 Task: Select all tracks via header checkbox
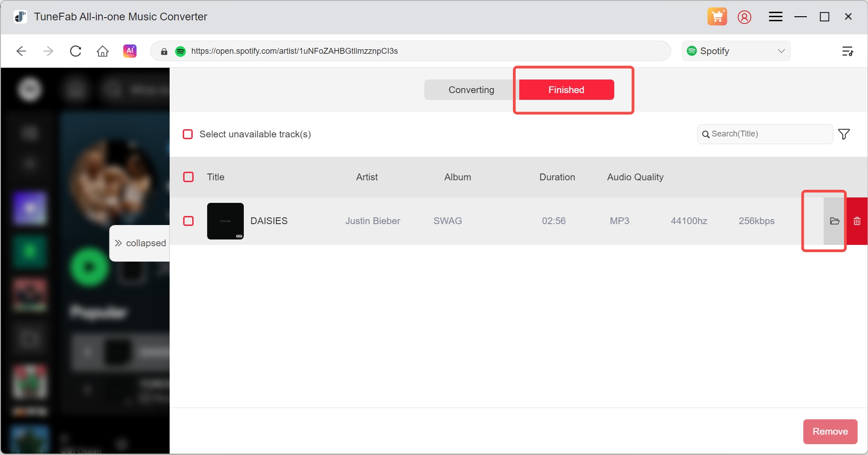coord(189,177)
